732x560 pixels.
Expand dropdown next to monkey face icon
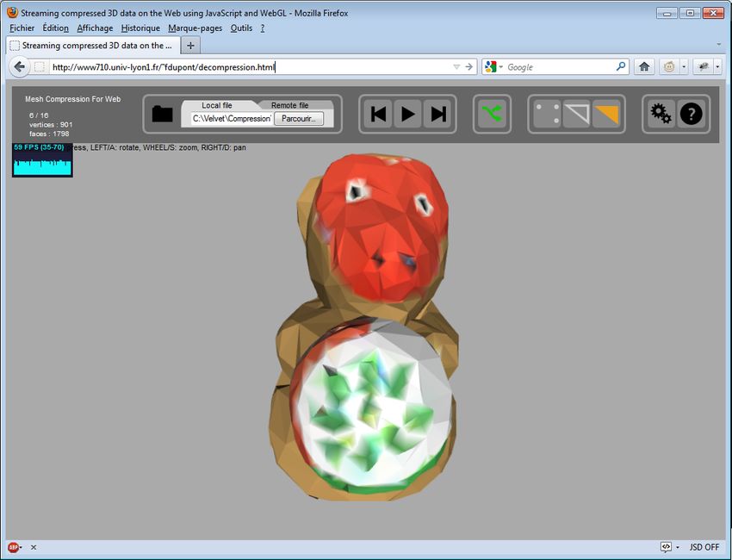pos(684,67)
